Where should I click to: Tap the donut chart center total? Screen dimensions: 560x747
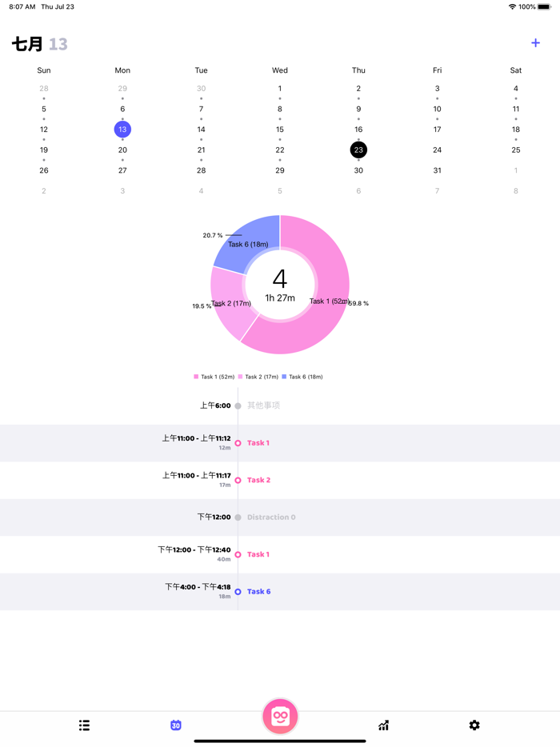(280, 285)
